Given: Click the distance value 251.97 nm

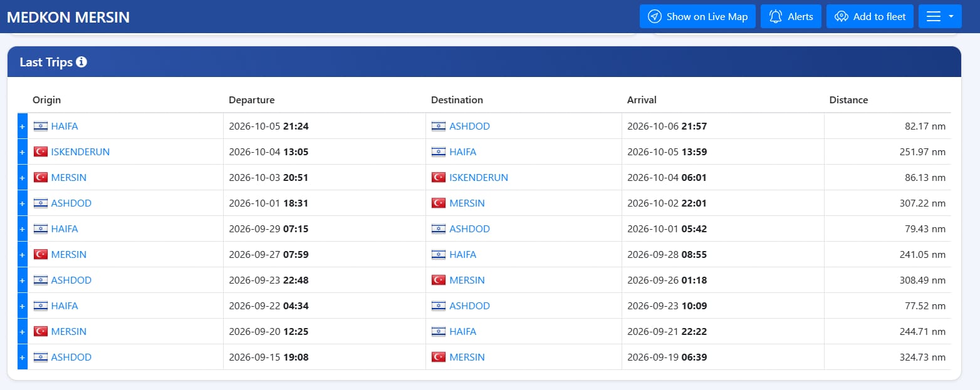Looking at the screenshot, I should 922,152.
